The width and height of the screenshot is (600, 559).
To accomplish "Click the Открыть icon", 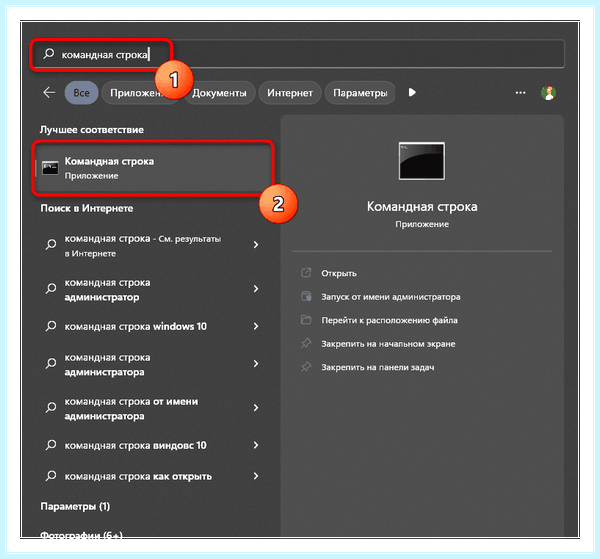I will pyautogui.click(x=306, y=272).
